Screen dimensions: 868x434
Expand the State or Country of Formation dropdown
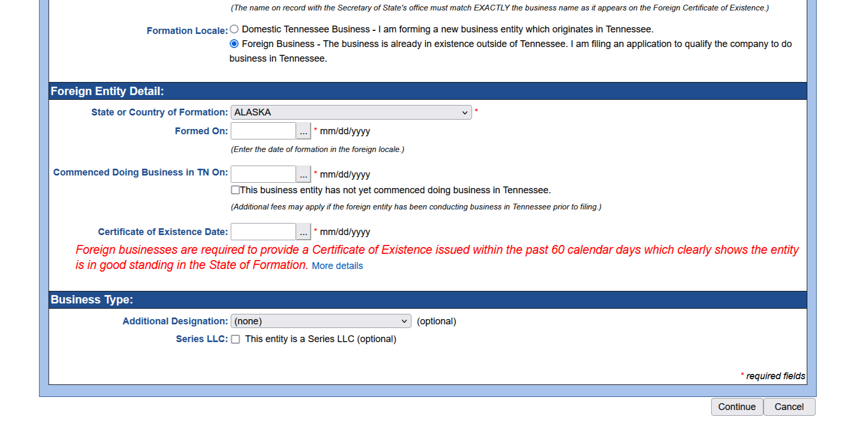coord(351,112)
